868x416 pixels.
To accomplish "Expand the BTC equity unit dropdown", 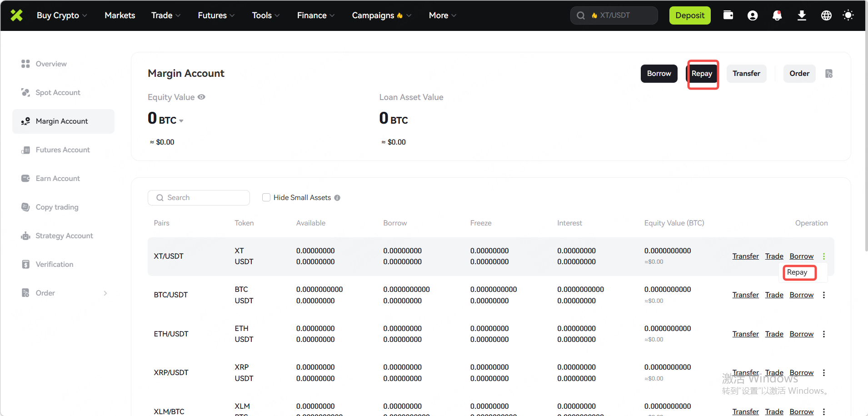I will [x=181, y=121].
